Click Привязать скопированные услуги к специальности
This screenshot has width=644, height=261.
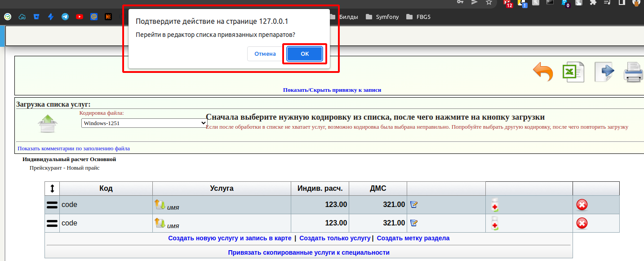pyautogui.click(x=308, y=252)
